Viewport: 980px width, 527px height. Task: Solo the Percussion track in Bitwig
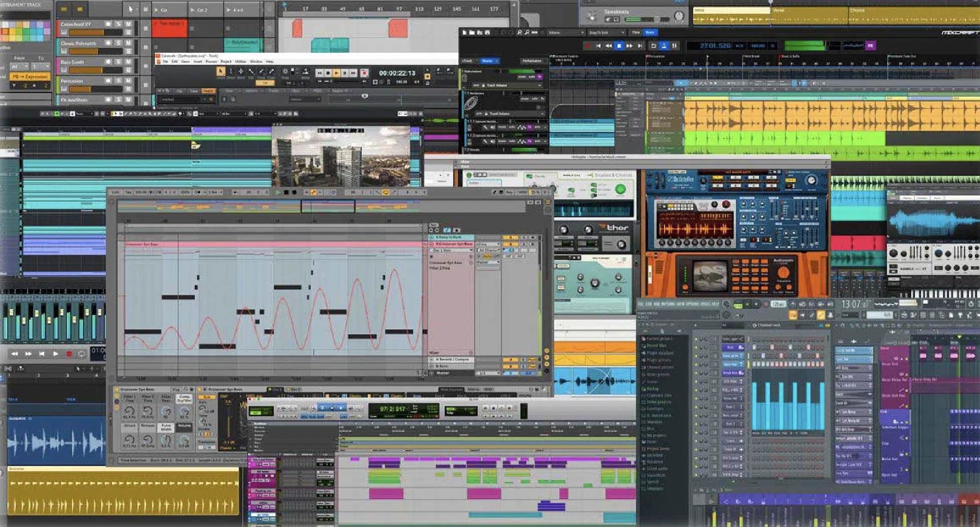tap(118, 81)
